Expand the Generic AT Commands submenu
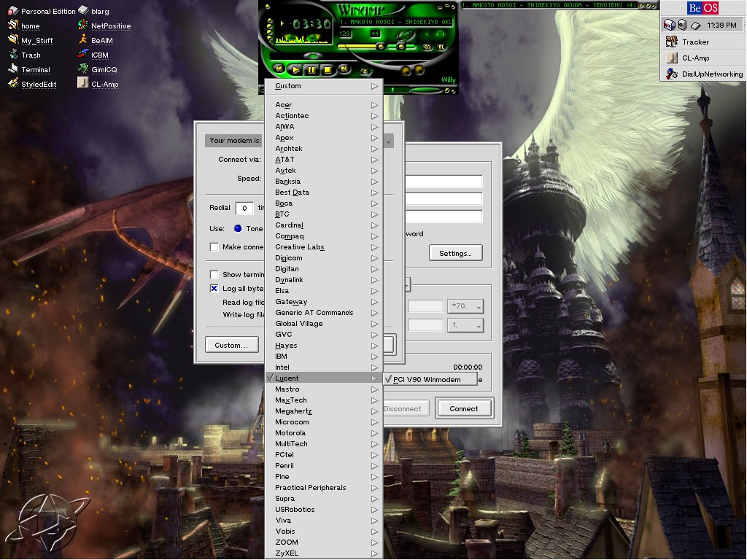747x560 pixels. pos(324,313)
